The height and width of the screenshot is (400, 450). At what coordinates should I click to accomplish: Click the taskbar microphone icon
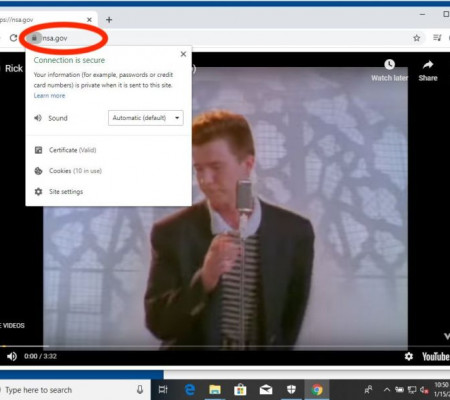click(x=140, y=389)
